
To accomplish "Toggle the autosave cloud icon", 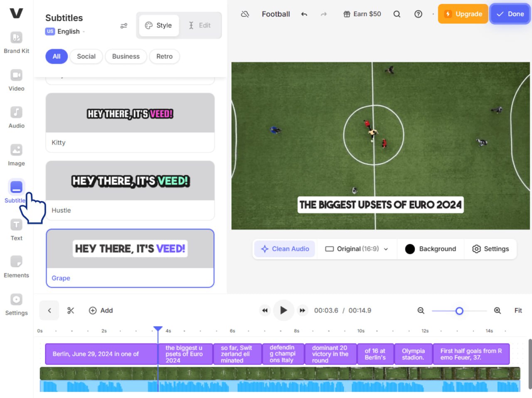I will point(245,14).
